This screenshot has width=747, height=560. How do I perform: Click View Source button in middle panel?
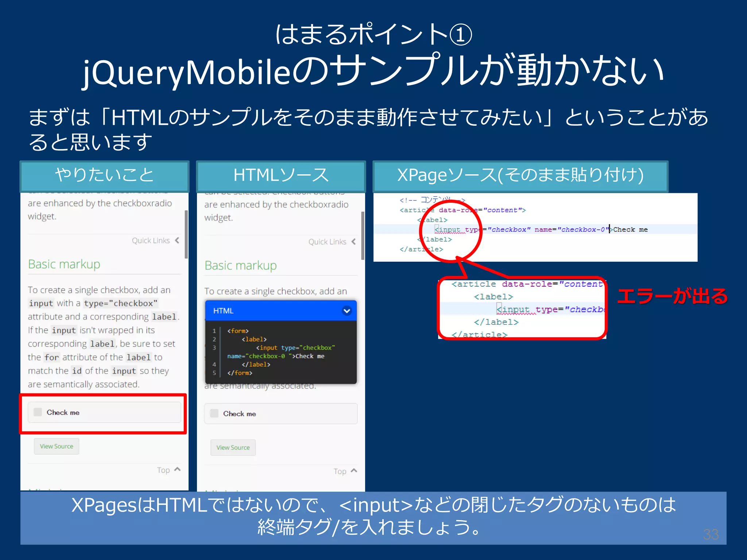coord(233,447)
